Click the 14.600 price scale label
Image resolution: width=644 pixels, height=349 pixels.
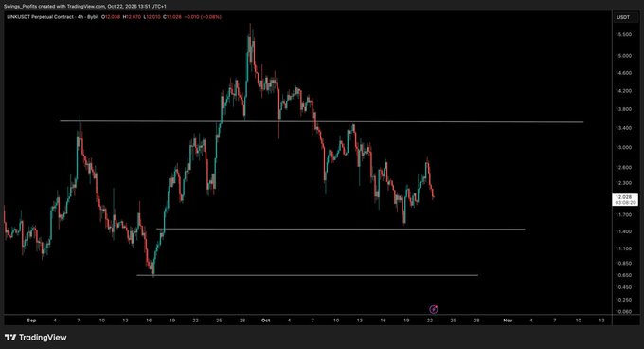tap(623, 73)
